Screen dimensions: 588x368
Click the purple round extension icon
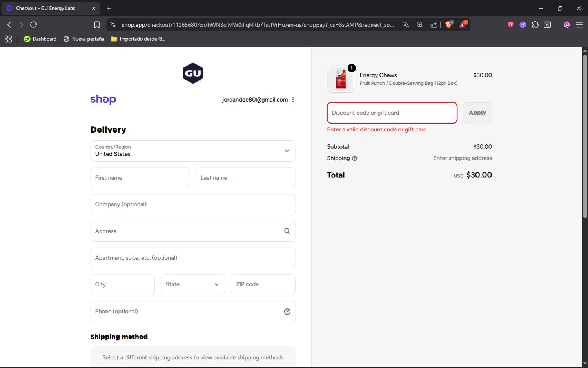(x=523, y=25)
